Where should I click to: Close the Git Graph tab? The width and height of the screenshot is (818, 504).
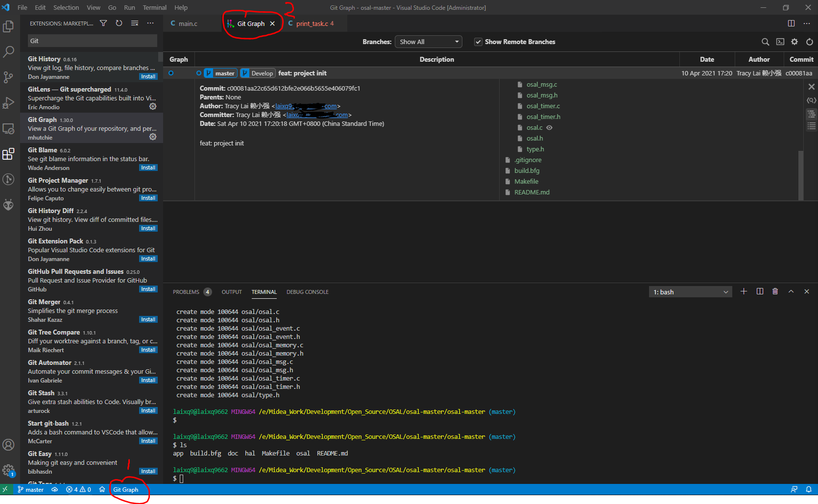(272, 24)
